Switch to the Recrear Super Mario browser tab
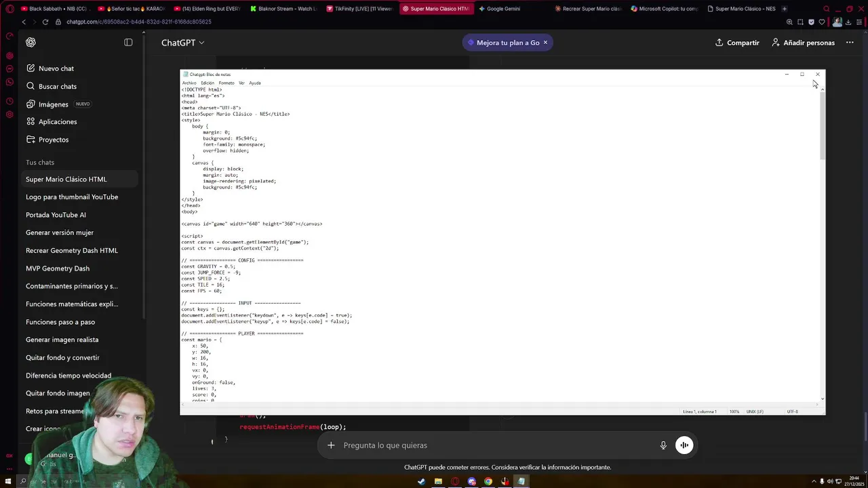The image size is (868, 488). tap(587, 9)
